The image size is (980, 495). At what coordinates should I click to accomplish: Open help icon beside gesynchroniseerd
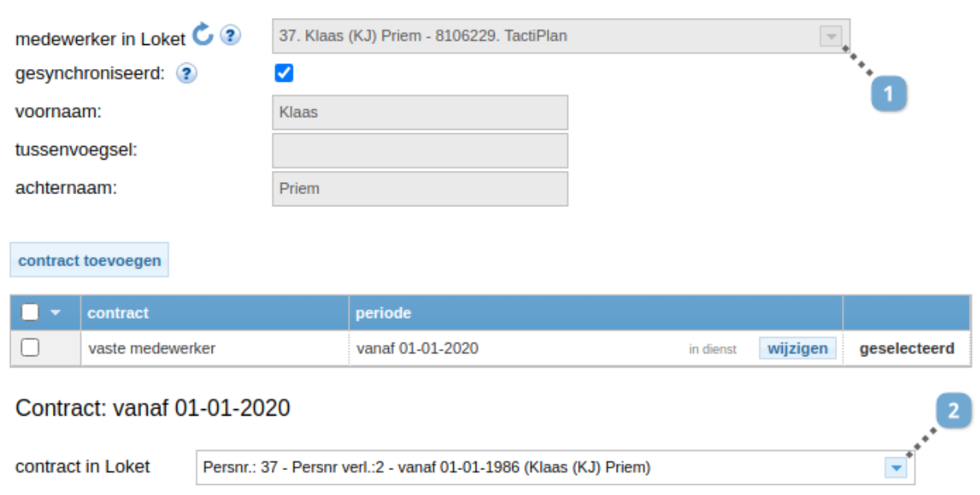(186, 75)
